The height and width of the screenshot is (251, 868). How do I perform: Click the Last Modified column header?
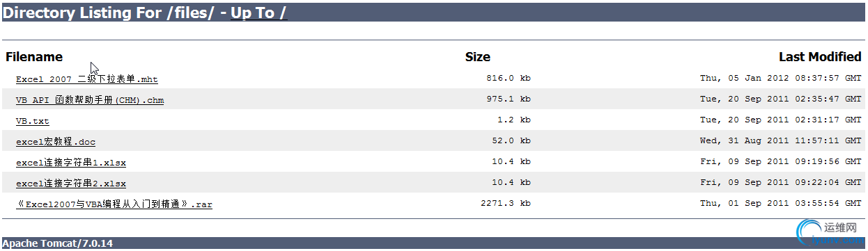point(820,57)
